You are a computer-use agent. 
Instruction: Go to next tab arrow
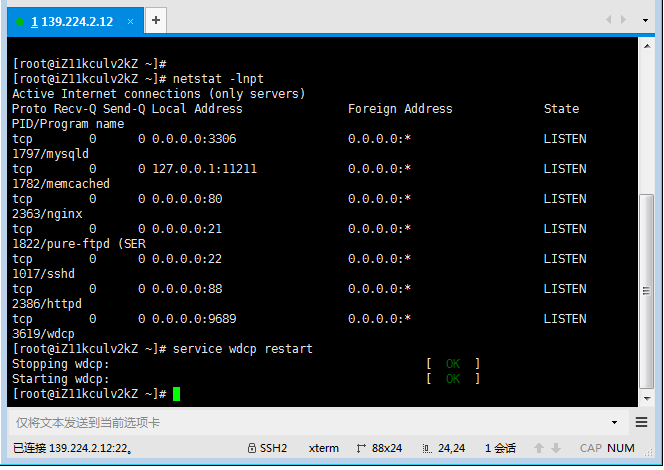point(623,20)
